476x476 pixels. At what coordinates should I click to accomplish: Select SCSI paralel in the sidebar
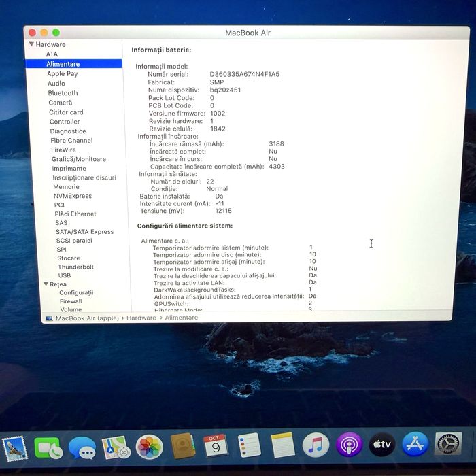tap(74, 241)
